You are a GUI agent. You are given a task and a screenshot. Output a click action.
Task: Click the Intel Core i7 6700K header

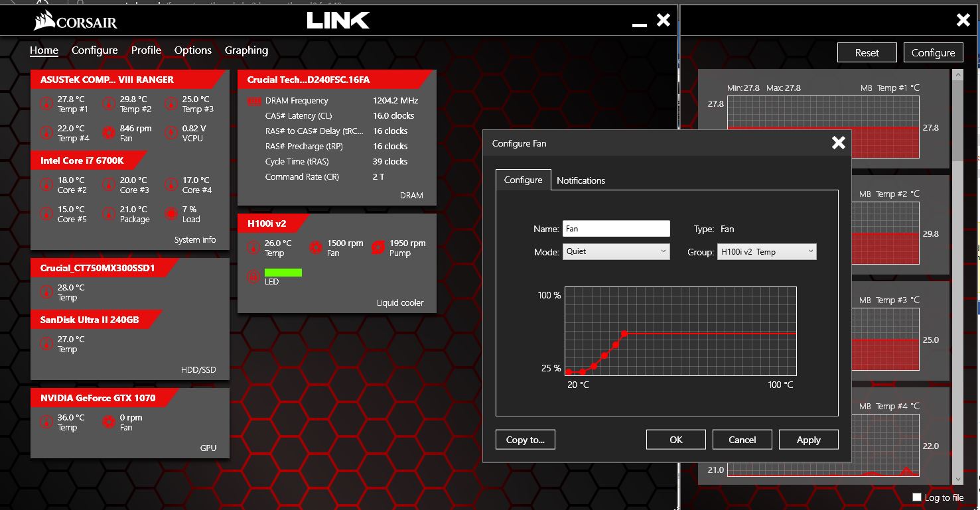[82, 160]
